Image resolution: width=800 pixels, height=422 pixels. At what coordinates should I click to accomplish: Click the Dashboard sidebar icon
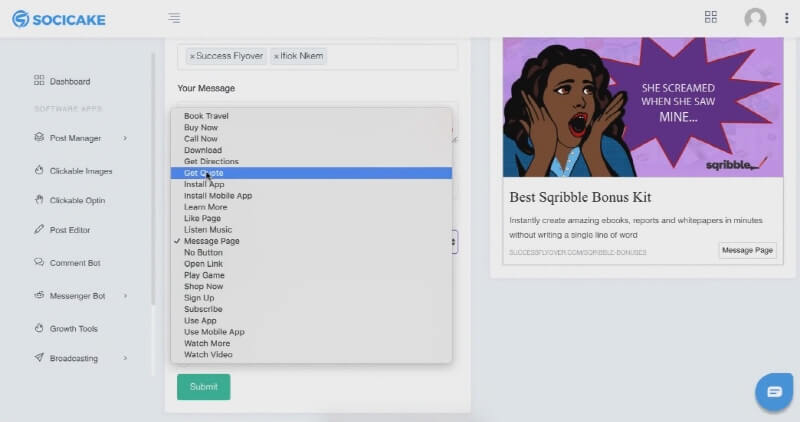pyautogui.click(x=39, y=81)
